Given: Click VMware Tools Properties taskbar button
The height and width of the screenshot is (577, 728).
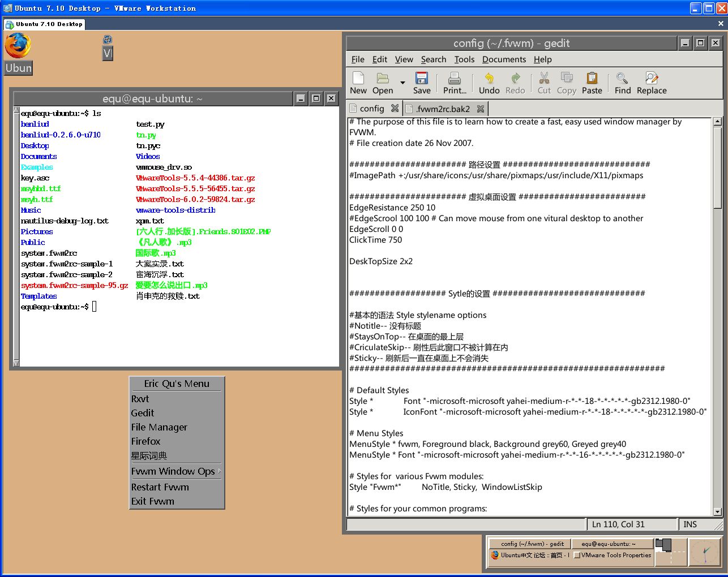Looking at the screenshot, I should pos(612,555).
